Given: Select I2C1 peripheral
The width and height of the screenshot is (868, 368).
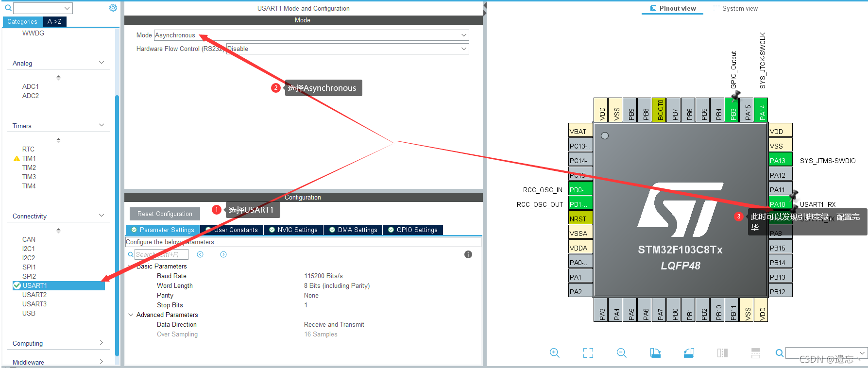Looking at the screenshot, I should point(28,249).
